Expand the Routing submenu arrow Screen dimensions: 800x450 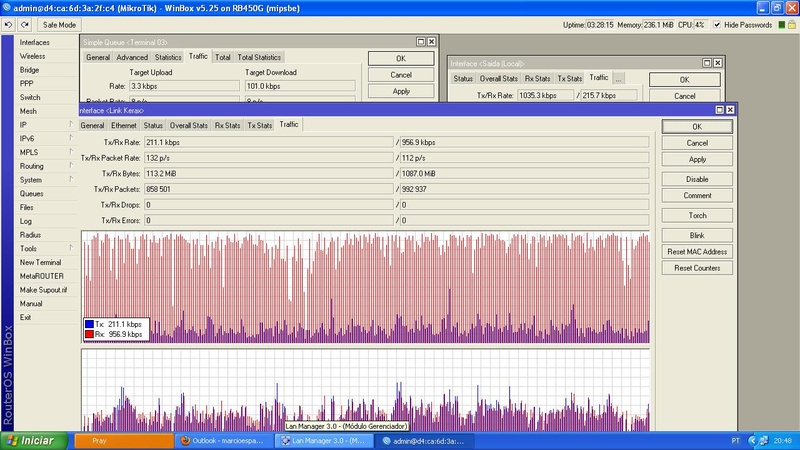coord(71,166)
